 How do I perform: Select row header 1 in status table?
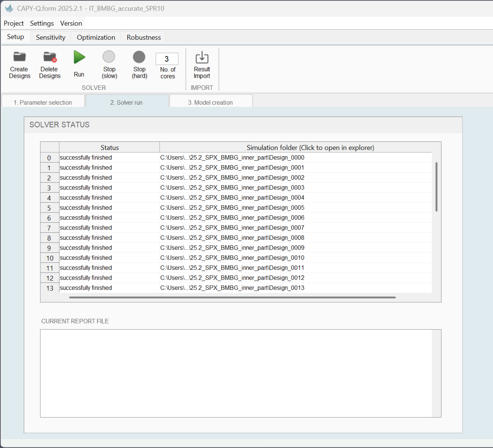coord(50,168)
